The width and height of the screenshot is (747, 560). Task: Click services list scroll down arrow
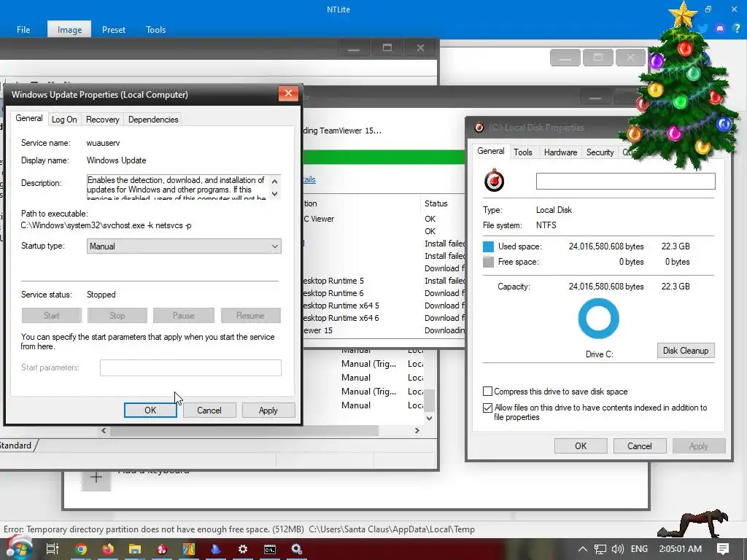tap(429, 418)
